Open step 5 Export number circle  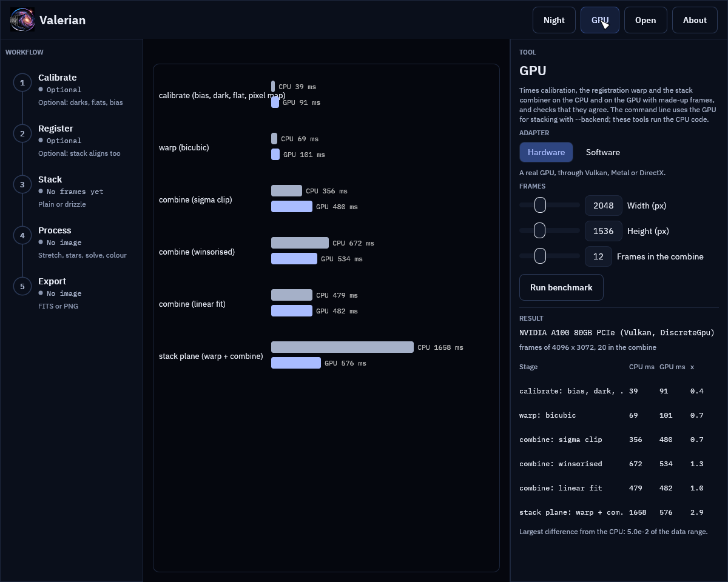(22, 286)
